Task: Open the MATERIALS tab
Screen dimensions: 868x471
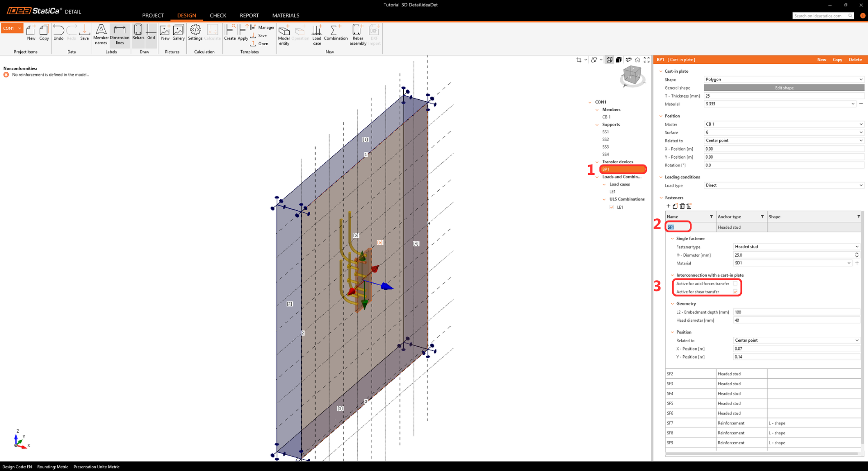Action: [x=286, y=15]
